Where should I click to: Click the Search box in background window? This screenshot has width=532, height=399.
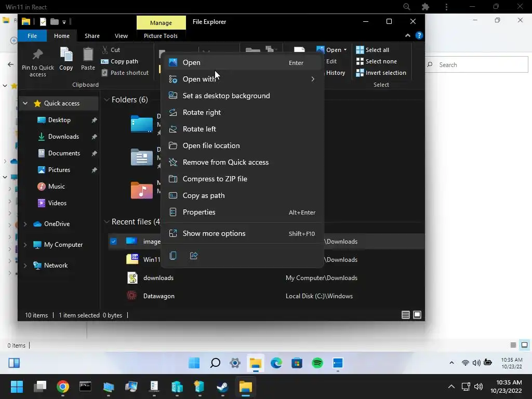pyautogui.click(x=477, y=65)
